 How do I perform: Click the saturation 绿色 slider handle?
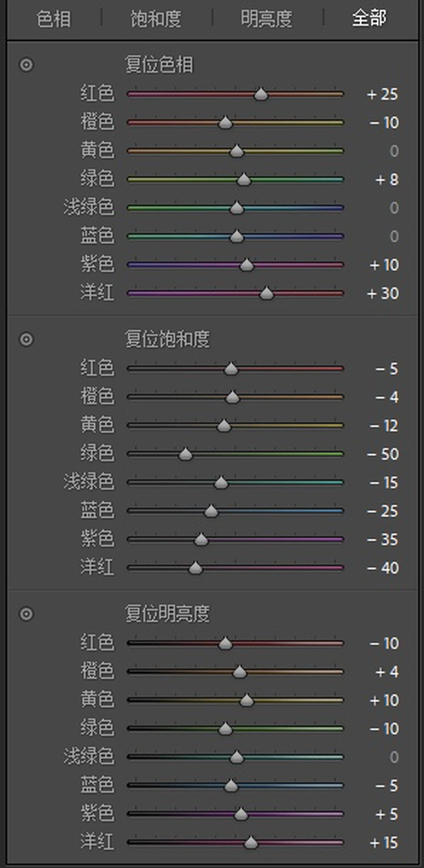tap(185, 454)
